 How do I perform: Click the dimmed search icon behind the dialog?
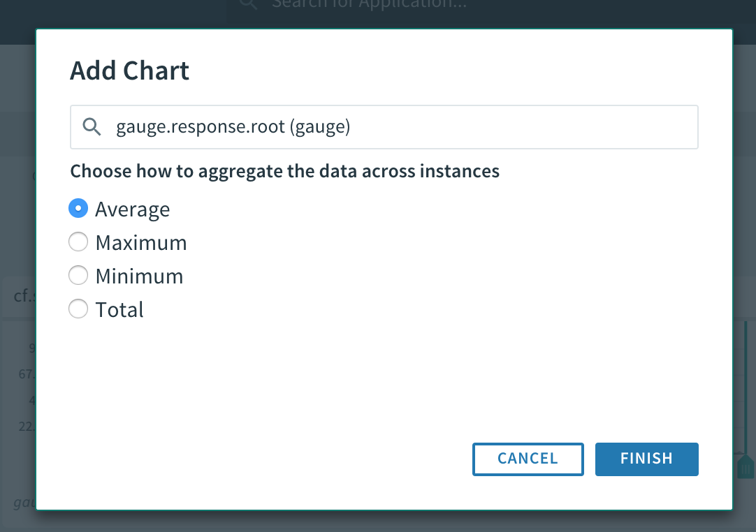[248, 3]
